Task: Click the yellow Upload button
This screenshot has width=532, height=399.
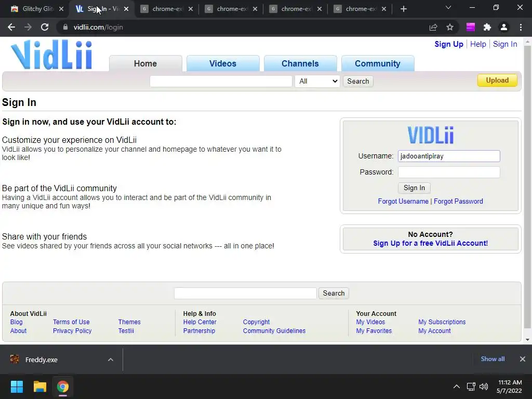Action: point(497,80)
